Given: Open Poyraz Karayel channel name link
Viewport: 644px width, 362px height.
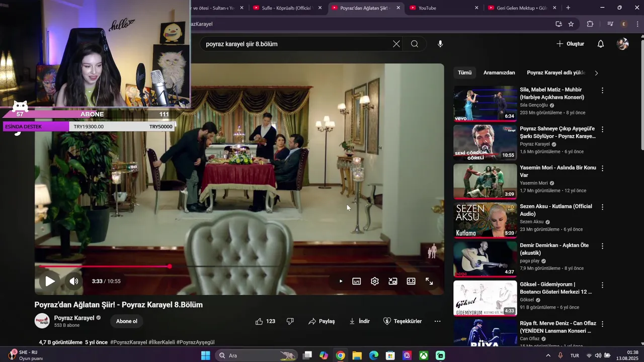Looking at the screenshot, I should pos(74,318).
